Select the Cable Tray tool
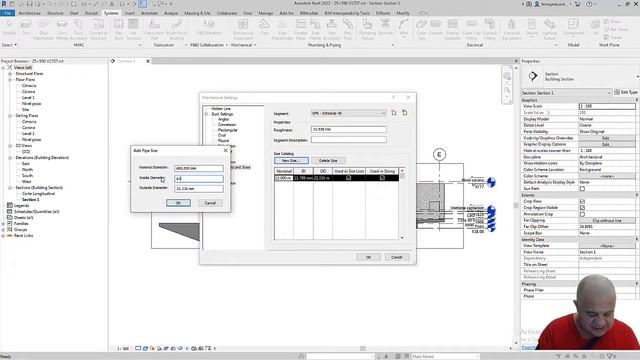This screenshot has width=640, height=360. tap(421, 29)
